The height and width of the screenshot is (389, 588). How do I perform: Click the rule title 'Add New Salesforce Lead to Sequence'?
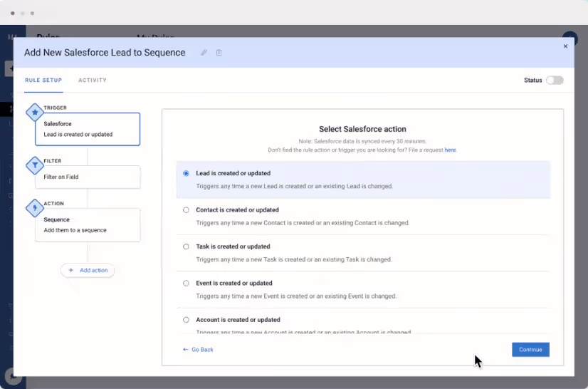(x=105, y=53)
